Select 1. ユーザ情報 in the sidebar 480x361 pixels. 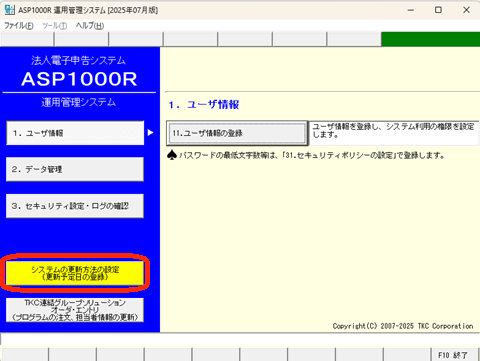(75, 133)
